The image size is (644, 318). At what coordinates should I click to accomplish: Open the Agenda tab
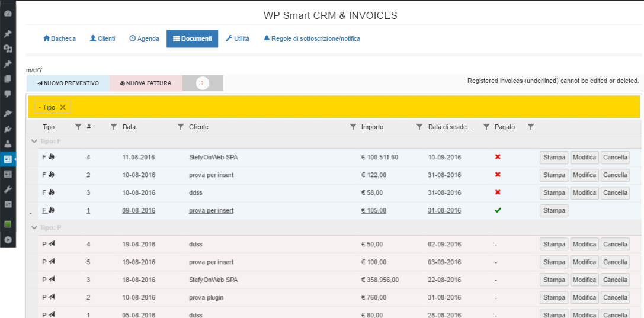pyautogui.click(x=144, y=38)
